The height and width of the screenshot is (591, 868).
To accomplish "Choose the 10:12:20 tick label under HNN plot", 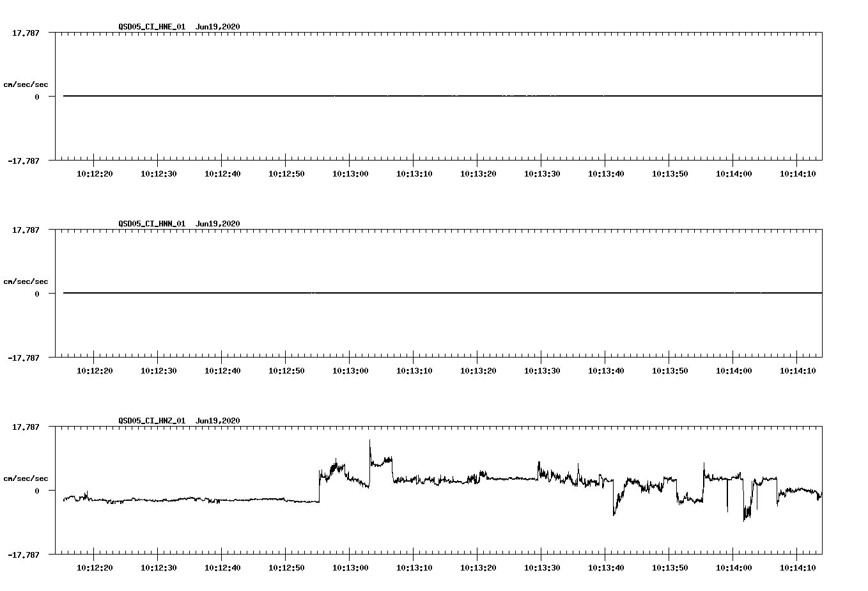I will (x=95, y=371).
